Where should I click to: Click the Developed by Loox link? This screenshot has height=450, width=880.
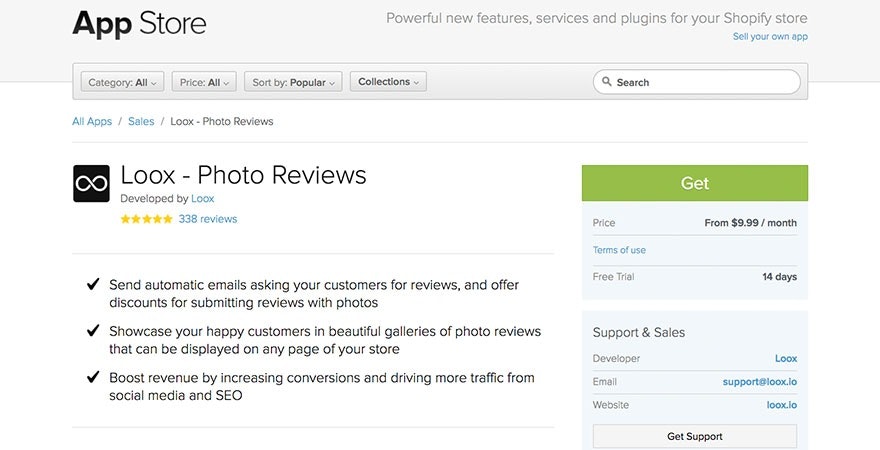pos(203,199)
